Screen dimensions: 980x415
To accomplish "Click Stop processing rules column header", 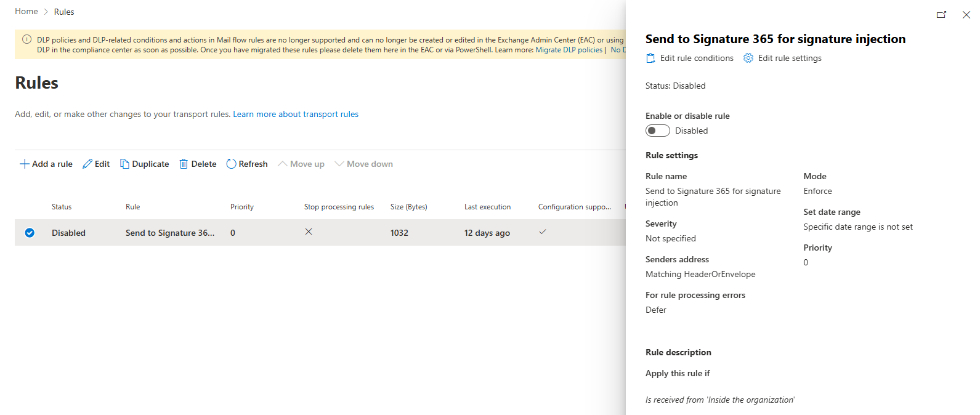I will tap(339, 207).
